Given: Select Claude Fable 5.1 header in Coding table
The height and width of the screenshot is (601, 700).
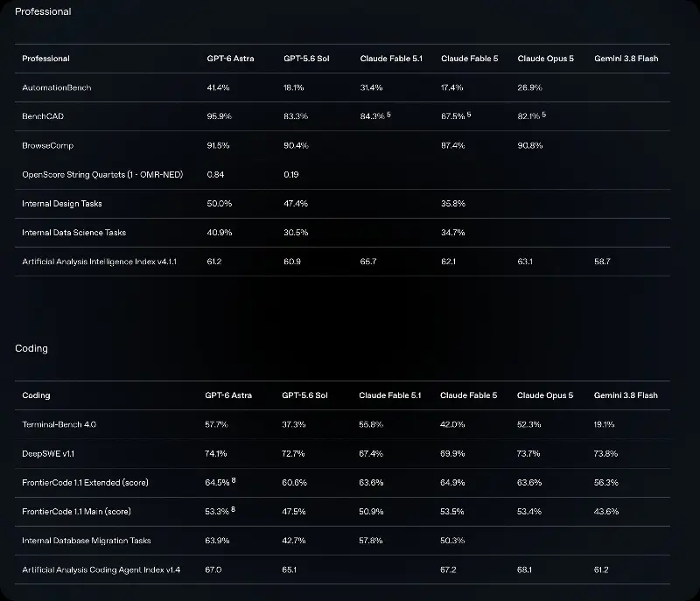Looking at the screenshot, I should (x=389, y=395).
